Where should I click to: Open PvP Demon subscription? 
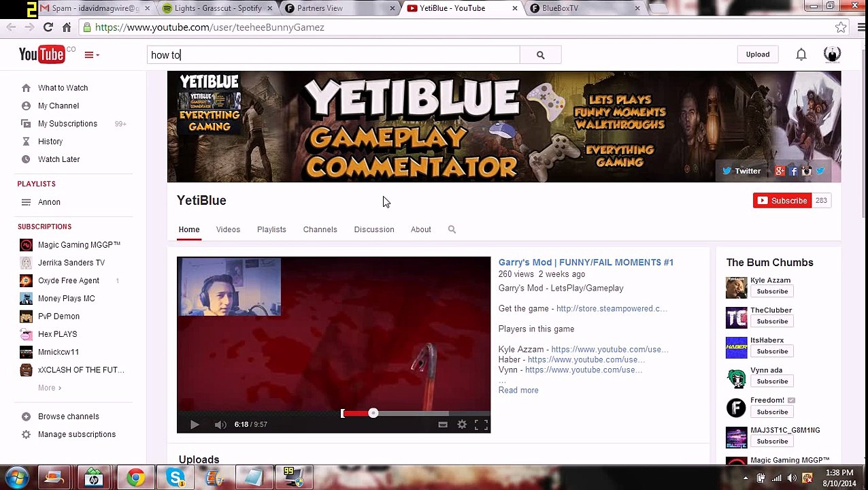[59, 316]
